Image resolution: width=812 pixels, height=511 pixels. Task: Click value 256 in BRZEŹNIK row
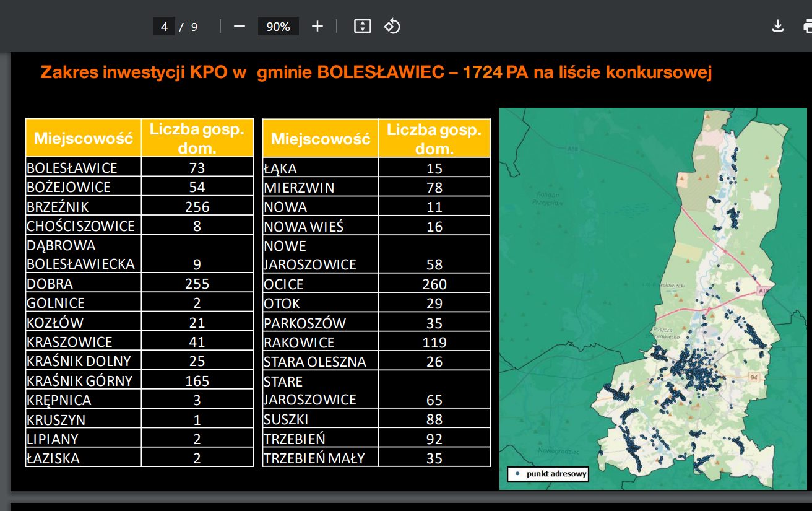click(x=197, y=206)
